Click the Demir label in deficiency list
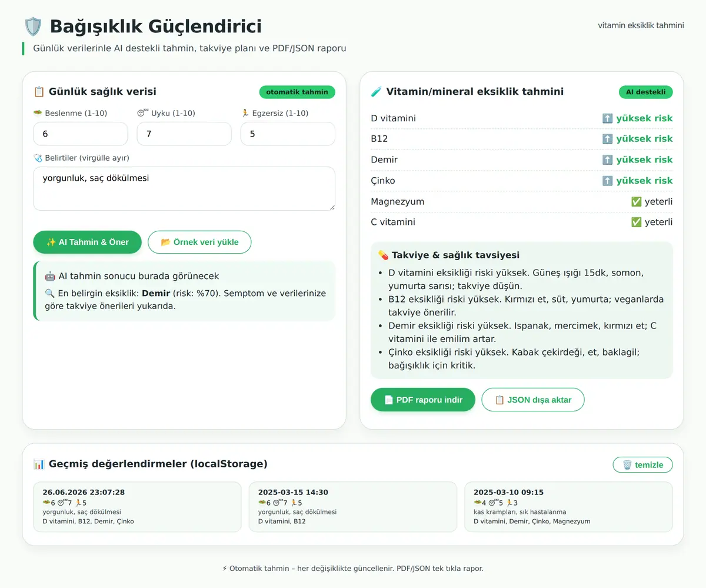706x588 pixels. [384, 160]
